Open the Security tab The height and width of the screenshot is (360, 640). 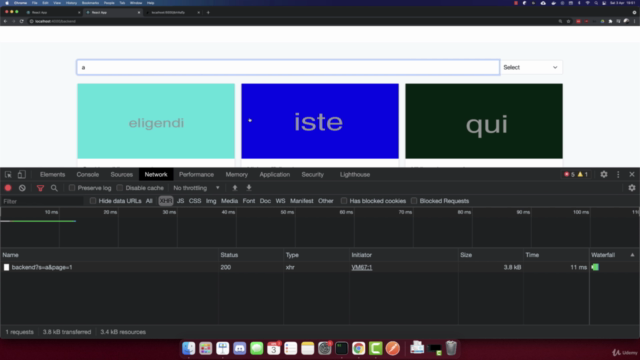click(x=313, y=174)
